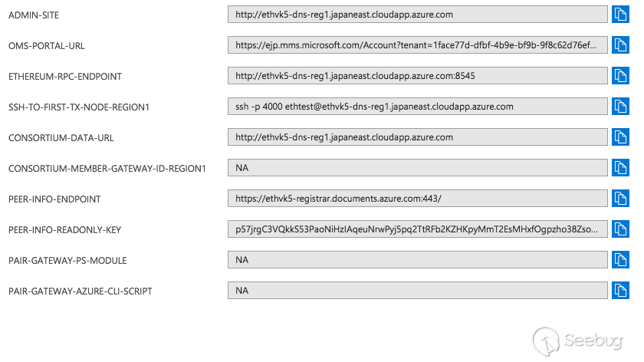Copy the OMS-PORTAL-URL value
This screenshot has height=362, width=644.
619,45
